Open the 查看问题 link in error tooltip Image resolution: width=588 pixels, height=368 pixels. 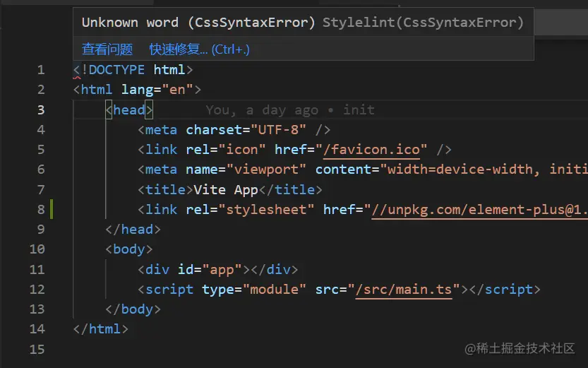[x=107, y=49]
